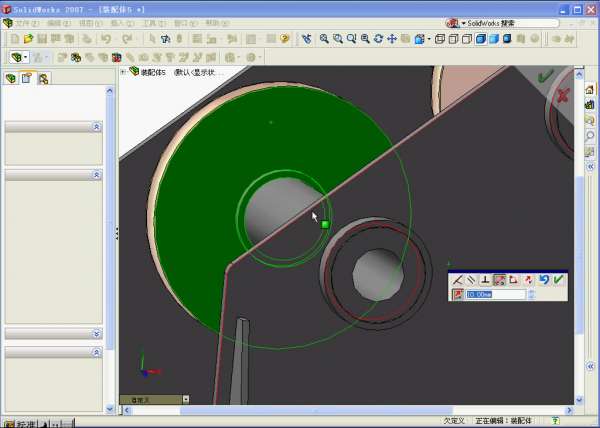The width and height of the screenshot is (600, 428).
Task: Toggle shaded with edges display mode
Action: 480,39
